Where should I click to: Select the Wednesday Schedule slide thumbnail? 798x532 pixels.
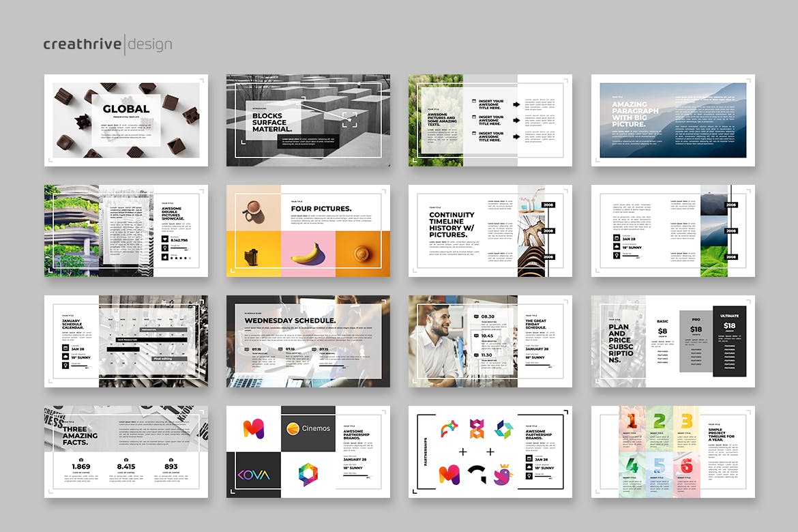[x=308, y=341]
